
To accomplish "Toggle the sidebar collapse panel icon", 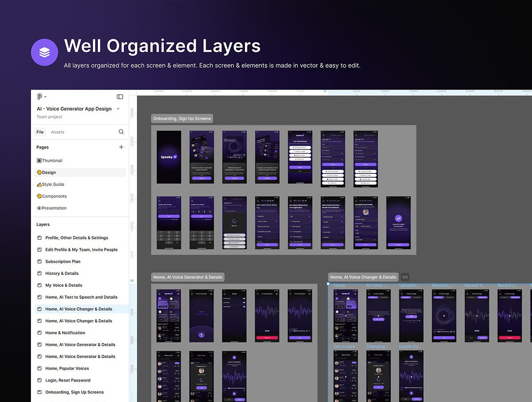I will point(120,97).
